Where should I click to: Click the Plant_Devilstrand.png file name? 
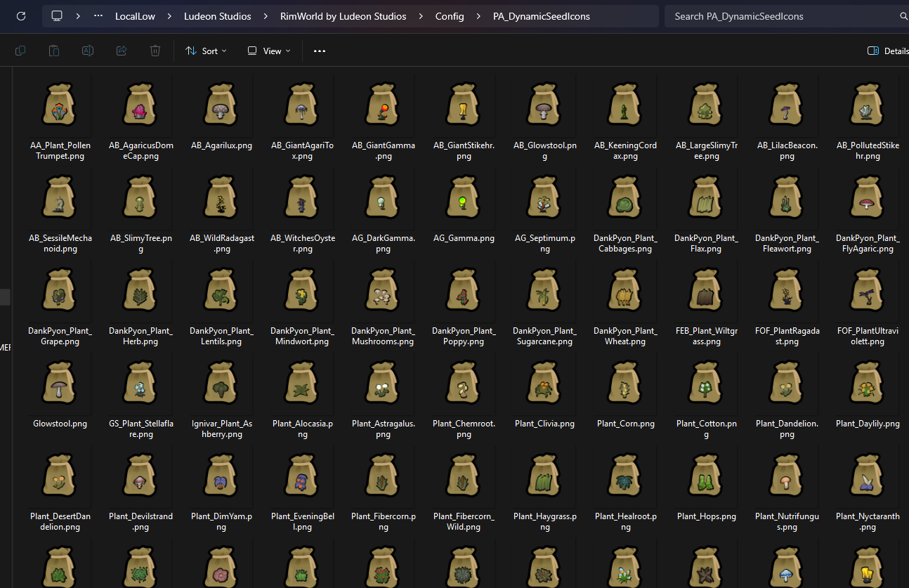pos(140,521)
